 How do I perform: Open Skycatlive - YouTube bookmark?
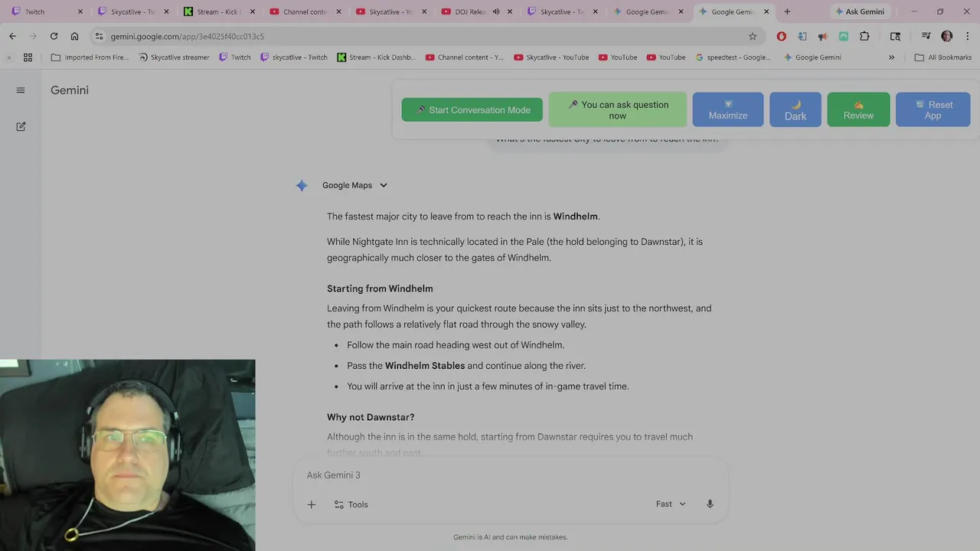point(551,57)
